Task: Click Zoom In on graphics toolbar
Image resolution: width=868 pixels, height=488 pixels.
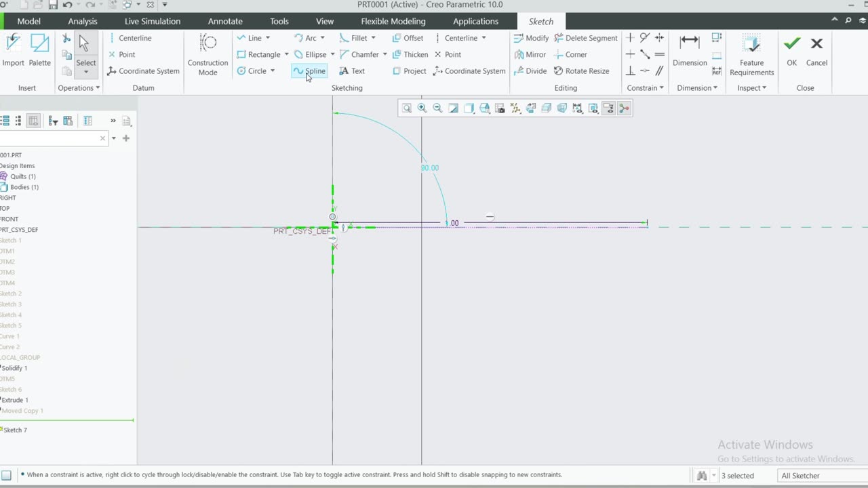Action: click(x=422, y=108)
